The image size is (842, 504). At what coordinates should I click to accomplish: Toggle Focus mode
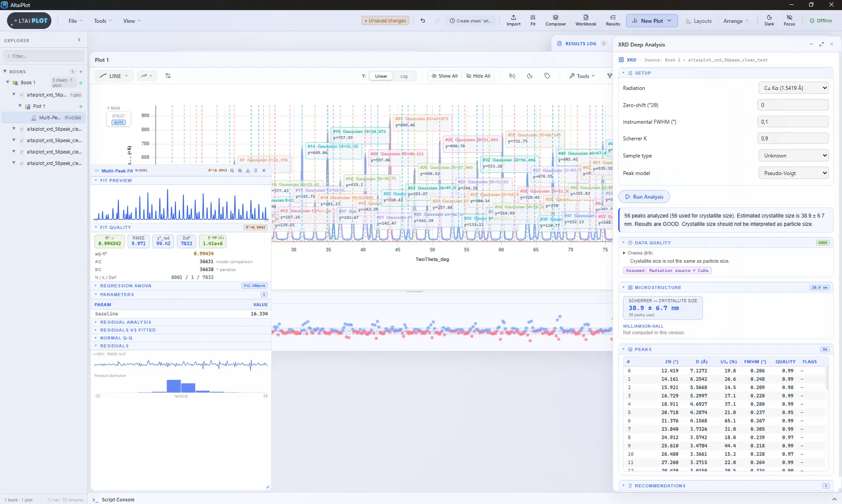(x=789, y=21)
